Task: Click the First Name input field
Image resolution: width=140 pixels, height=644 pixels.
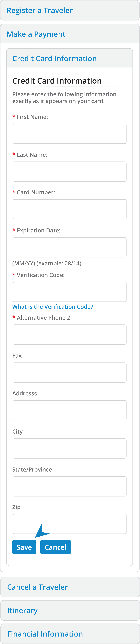Action: point(69,134)
